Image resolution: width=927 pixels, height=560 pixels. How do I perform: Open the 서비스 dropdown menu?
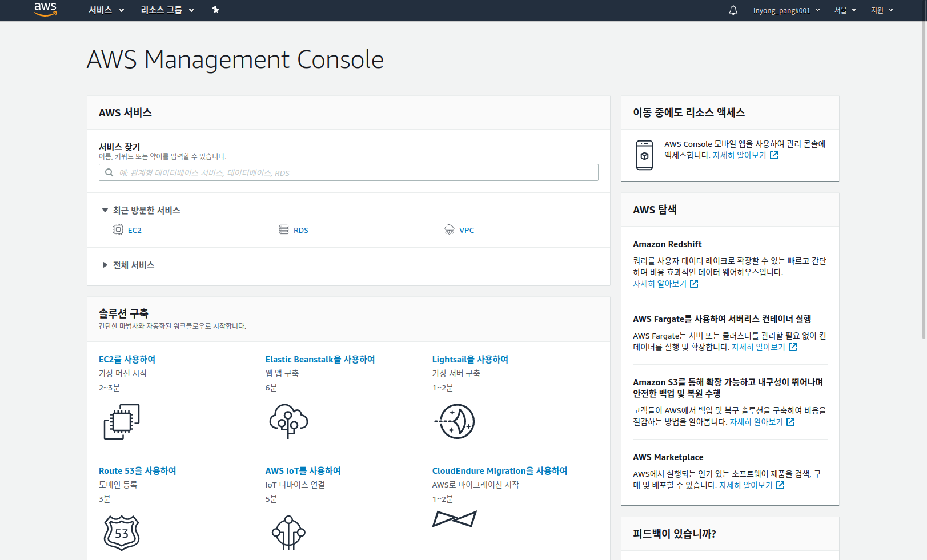[106, 10]
